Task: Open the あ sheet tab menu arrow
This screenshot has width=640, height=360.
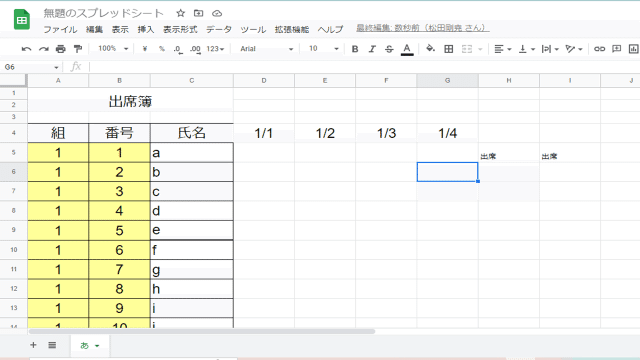Action: click(97, 346)
